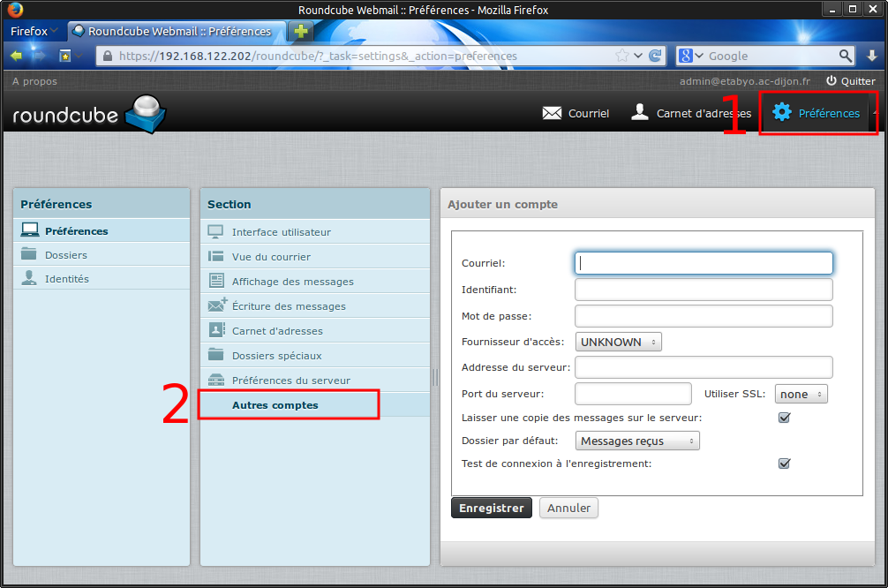Viewport: 888px width, 588px height.
Task: Open the Dossiers label in settings
Action: pyautogui.click(x=66, y=255)
